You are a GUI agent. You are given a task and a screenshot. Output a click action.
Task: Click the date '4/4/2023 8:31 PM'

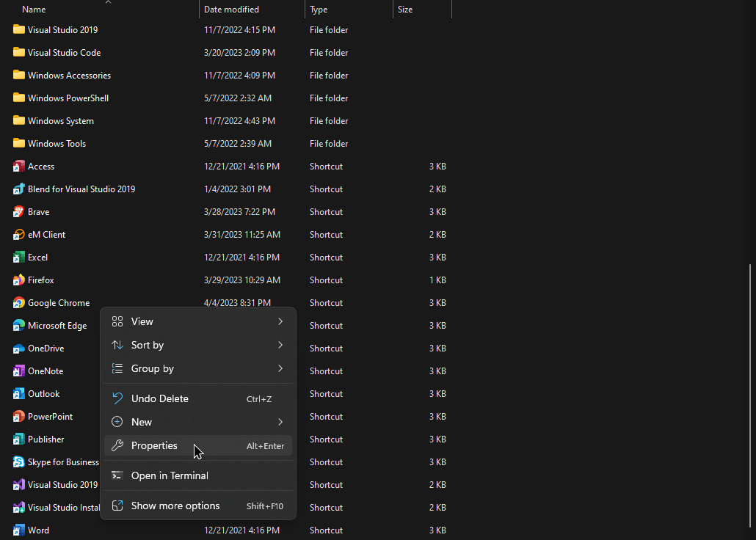tap(237, 303)
